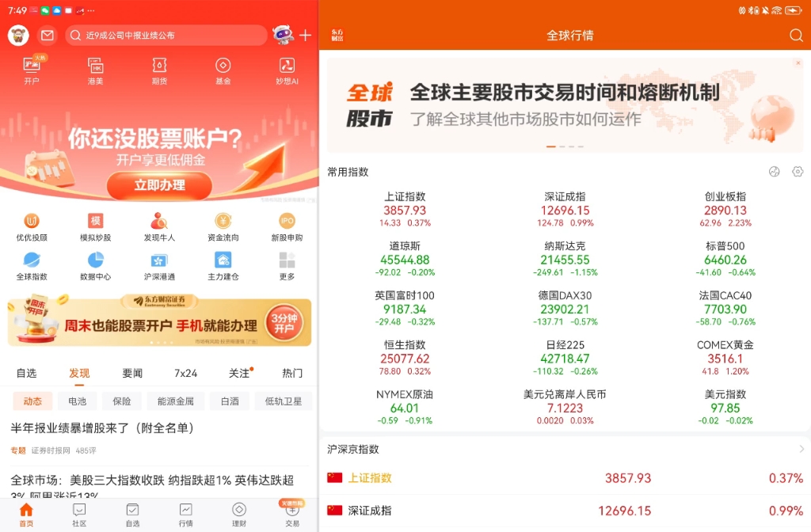Open the user avatar profile
The height and width of the screenshot is (532, 811).
click(x=19, y=35)
